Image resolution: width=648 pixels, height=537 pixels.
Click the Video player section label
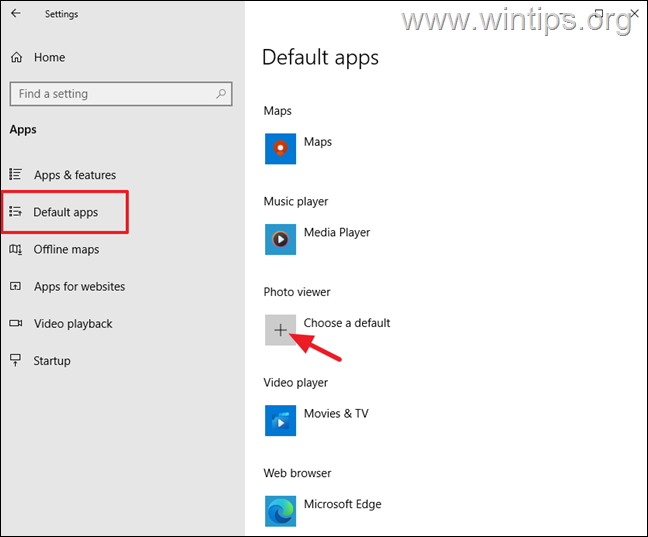tap(295, 383)
